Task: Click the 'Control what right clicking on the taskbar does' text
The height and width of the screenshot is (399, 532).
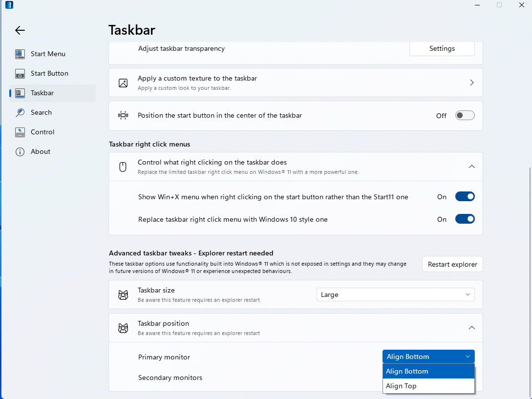Action: coord(212,162)
